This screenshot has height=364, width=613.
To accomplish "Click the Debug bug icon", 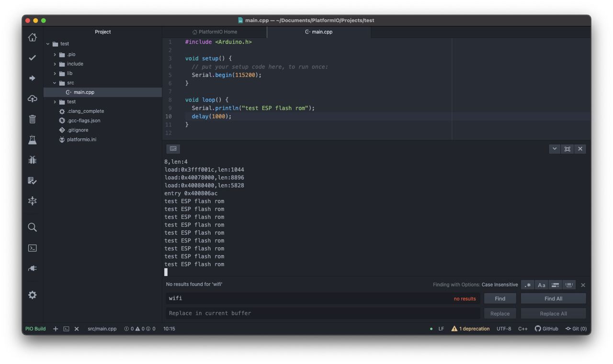I will (32, 160).
